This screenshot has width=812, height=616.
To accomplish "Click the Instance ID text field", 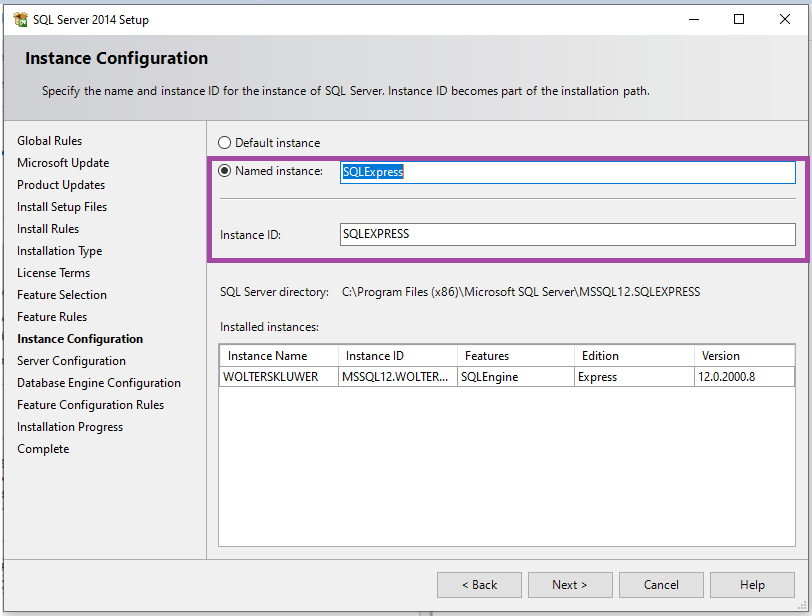I will coord(568,234).
